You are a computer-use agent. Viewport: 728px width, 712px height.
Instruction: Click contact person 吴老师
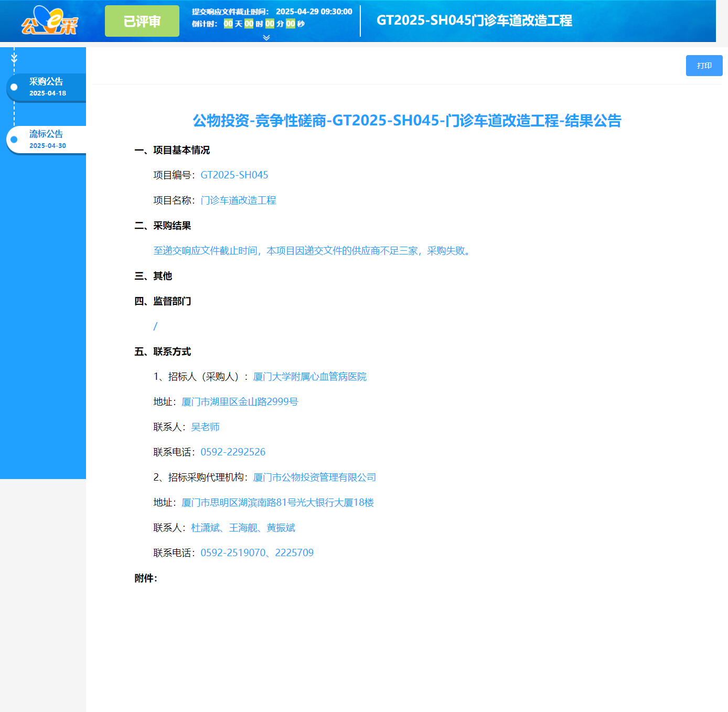click(x=206, y=427)
